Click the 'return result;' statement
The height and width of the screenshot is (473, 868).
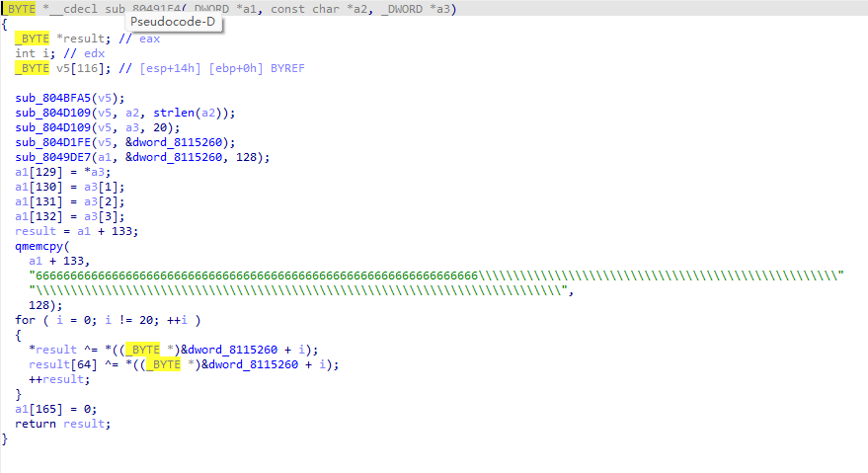tap(63, 425)
